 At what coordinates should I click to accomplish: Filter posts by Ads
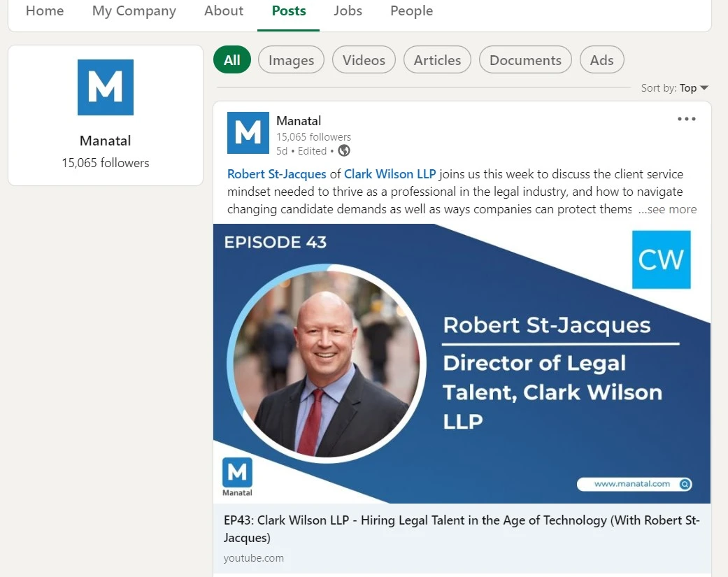click(601, 59)
